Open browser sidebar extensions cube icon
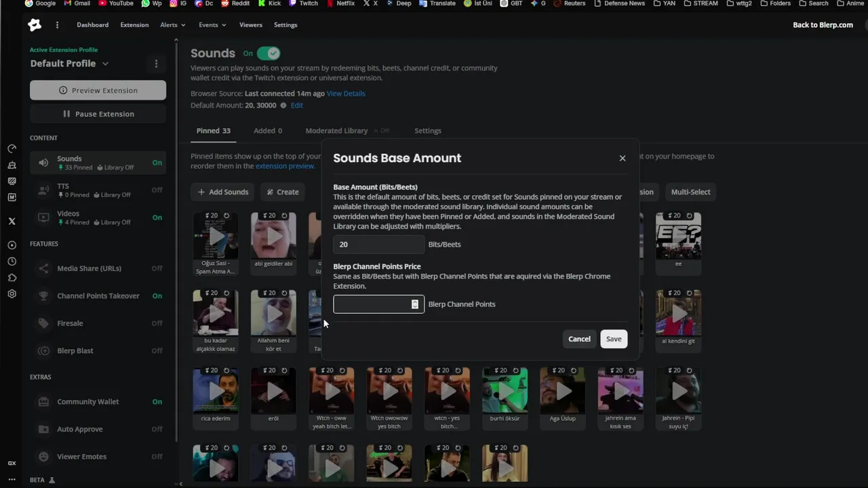 (12, 278)
